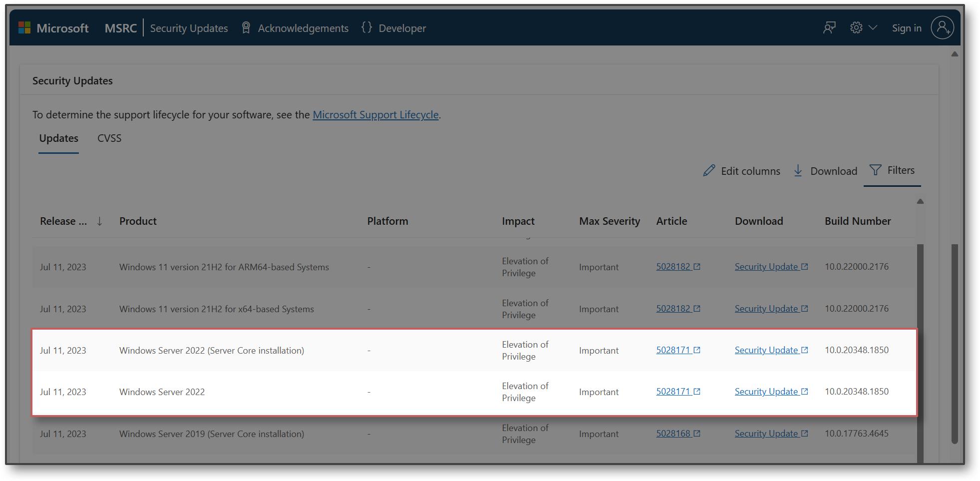Click the Sign in button
This screenshot has width=980, height=481.
(x=907, y=28)
